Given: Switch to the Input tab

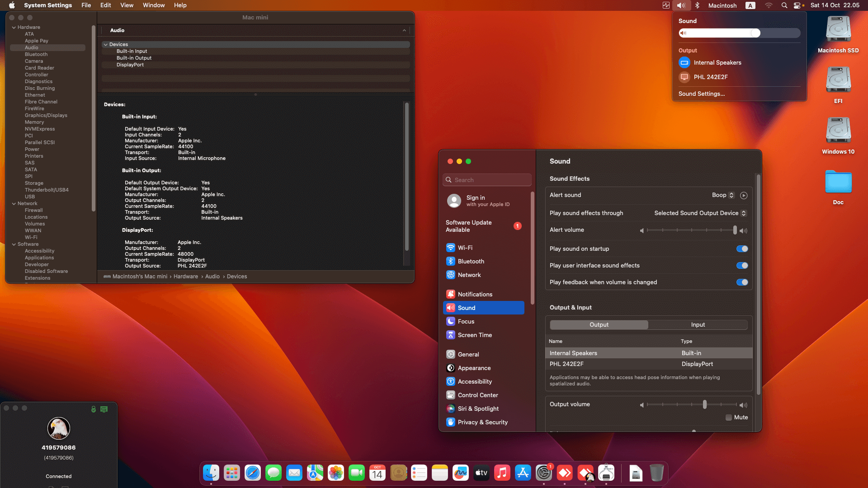Looking at the screenshot, I should tap(698, 324).
